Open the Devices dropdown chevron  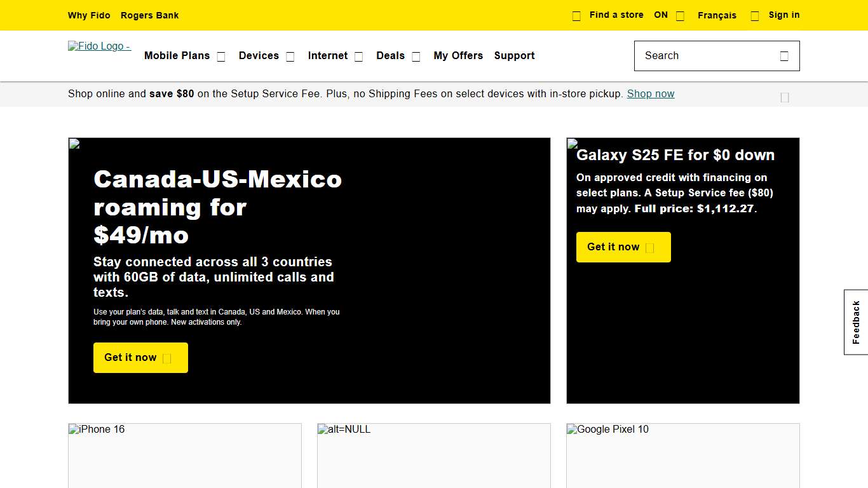coord(290,56)
